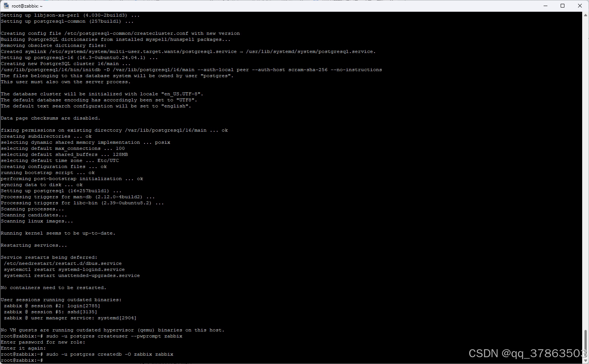Click the scrollbar down arrow

586,360
